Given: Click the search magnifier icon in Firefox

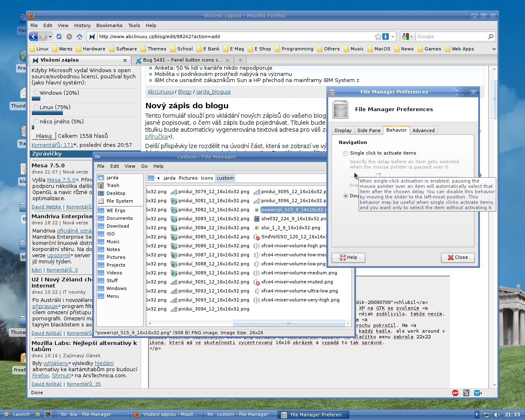Looking at the screenshot, I should click(x=491, y=37).
